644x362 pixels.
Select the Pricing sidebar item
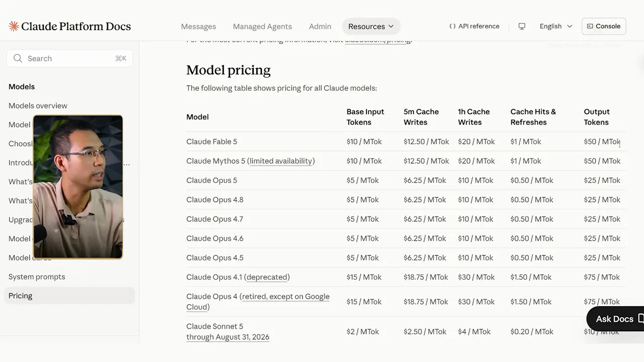(69, 296)
